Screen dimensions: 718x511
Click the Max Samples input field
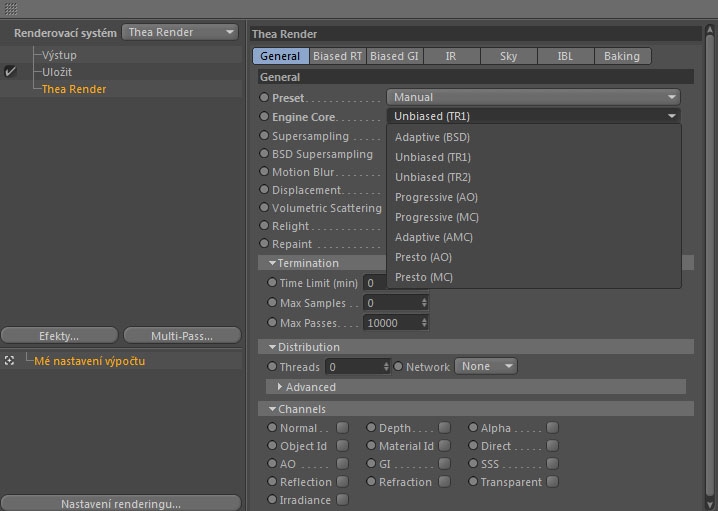[396, 303]
